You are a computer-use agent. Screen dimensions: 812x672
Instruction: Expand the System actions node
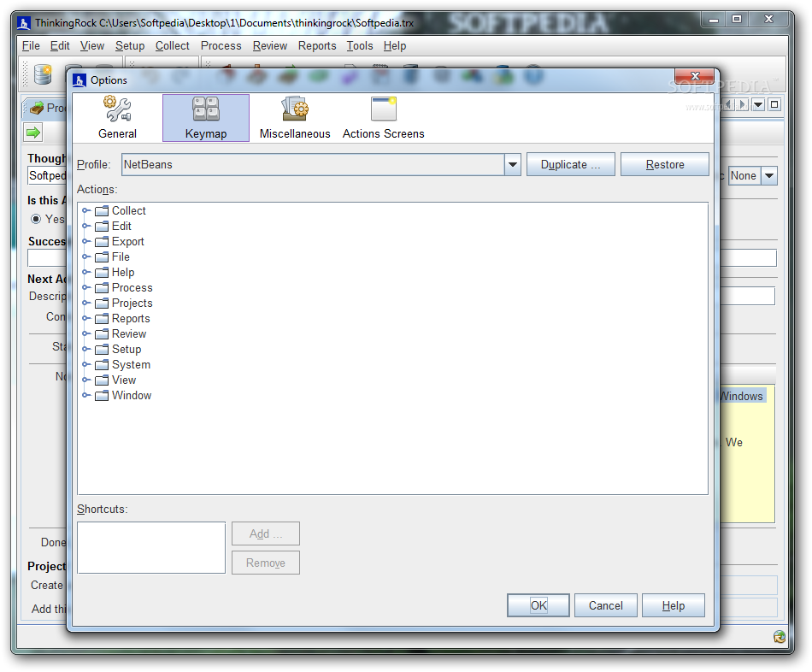click(x=86, y=365)
